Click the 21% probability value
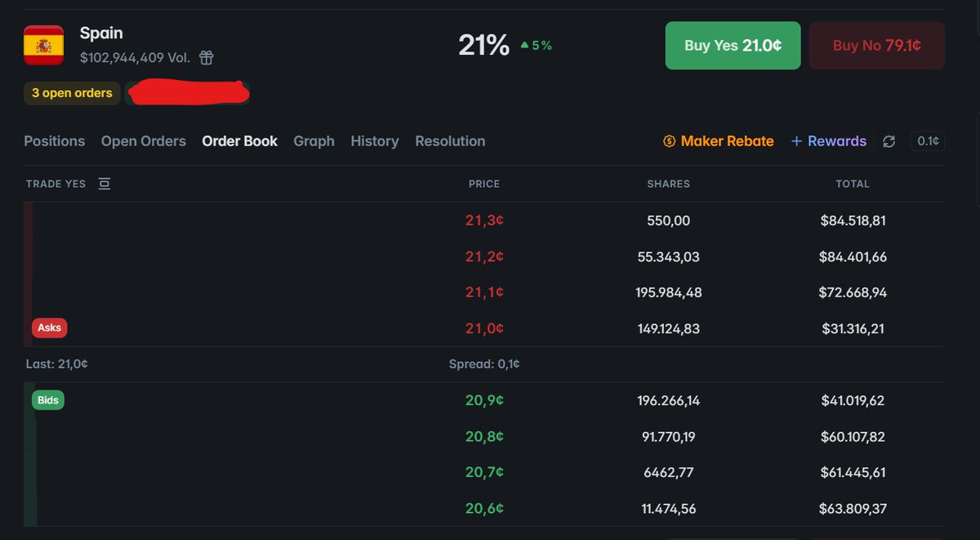The width and height of the screenshot is (980, 540). point(483,46)
